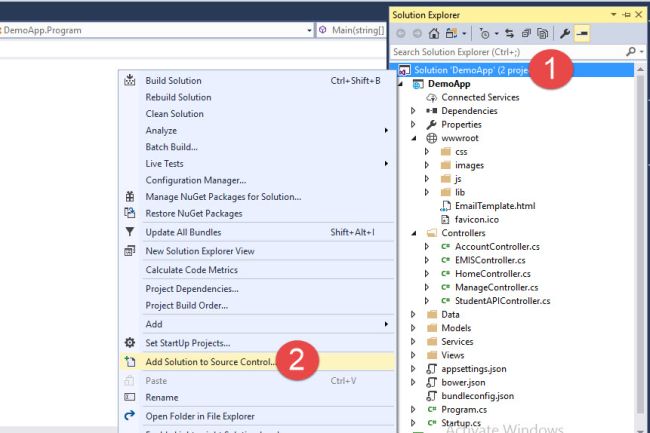Open Project Dependencies... entry
This screenshot has width=650, height=433.
click(257, 289)
